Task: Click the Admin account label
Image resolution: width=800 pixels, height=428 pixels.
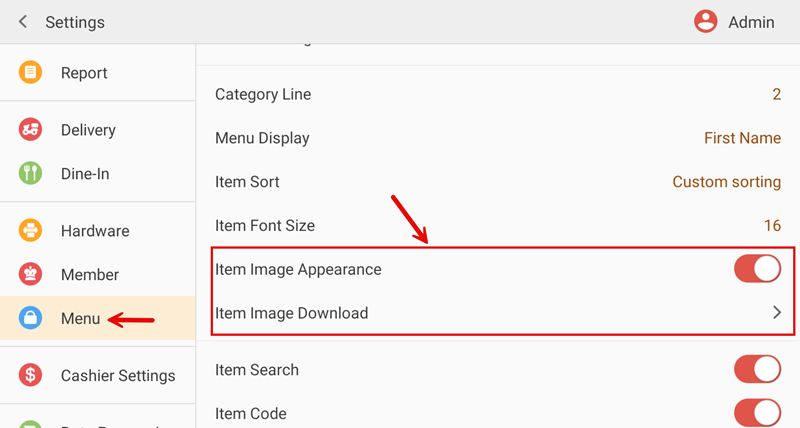Action: [x=750, y=22]
